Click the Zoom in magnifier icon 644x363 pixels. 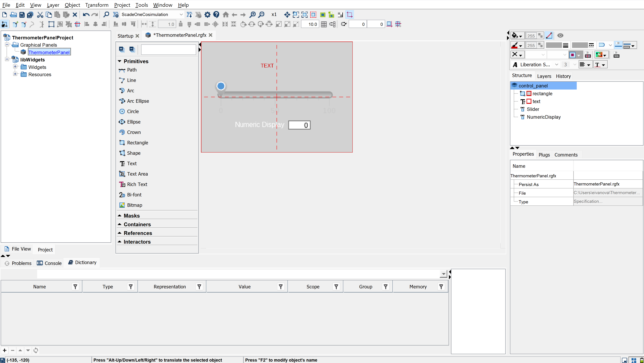tap(253, 15)
